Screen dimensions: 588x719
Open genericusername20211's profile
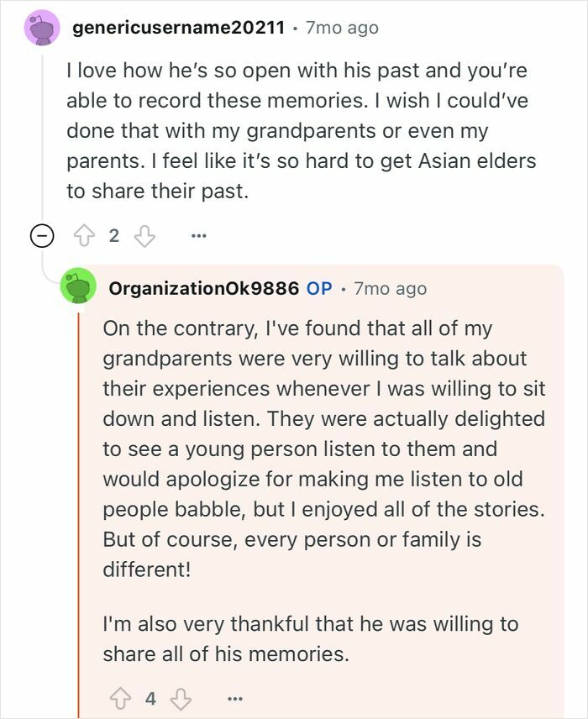tap(181, 27)
